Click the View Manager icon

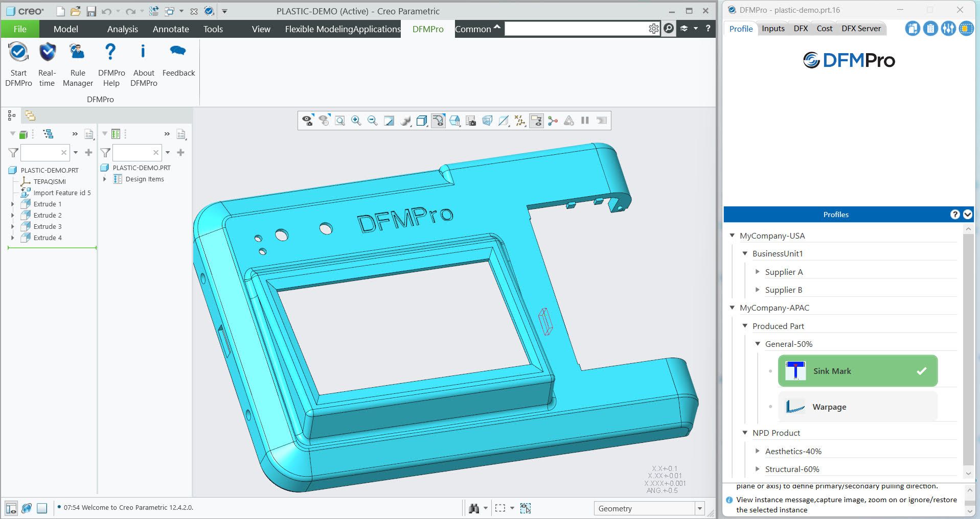471,121
